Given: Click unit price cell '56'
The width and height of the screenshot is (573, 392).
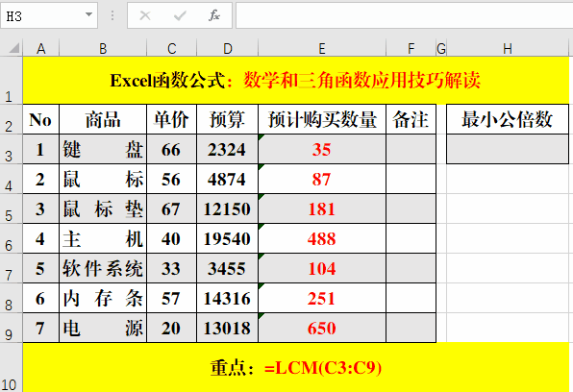Looking at the screenshot, I should 172,179.
